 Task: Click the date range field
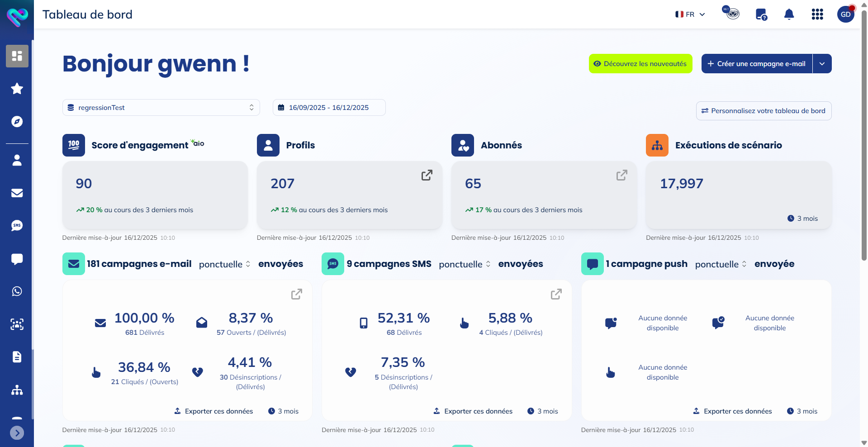pyautogui.click(x=329, y=108)
